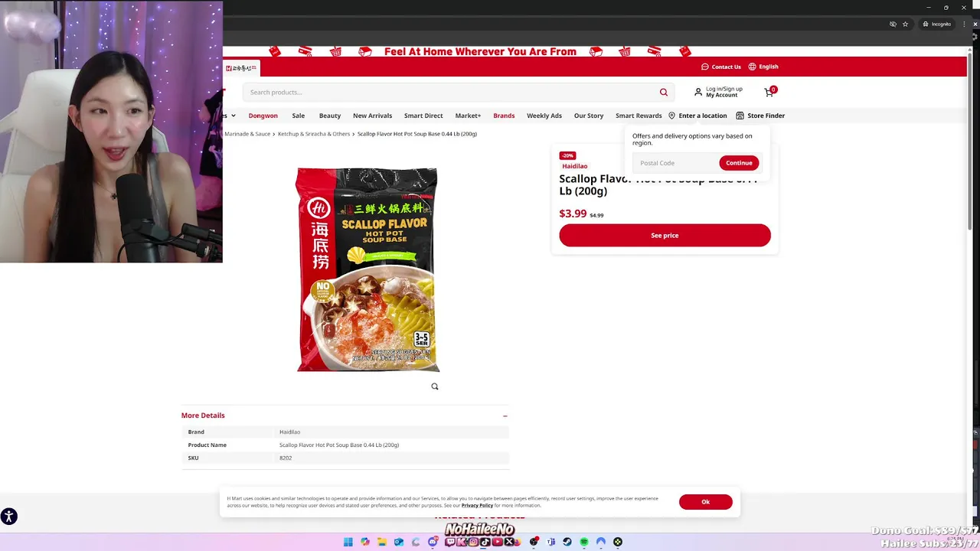The image size is (980, 551).
Task: Click the Postal Code input field
Action: (x=676, y=163)
